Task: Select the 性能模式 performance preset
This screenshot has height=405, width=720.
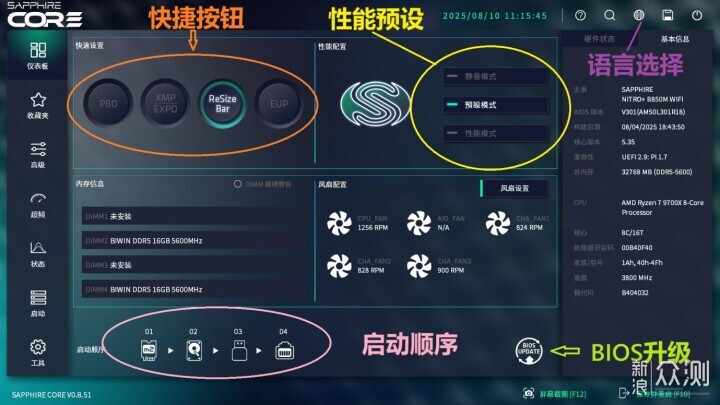Action: (495, 133)
